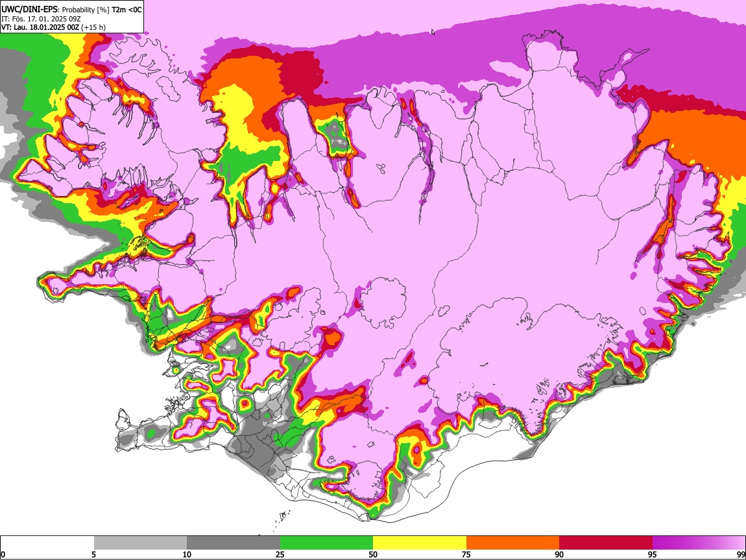Click the legend value '25'
Viewport: 746px width, 560px height.
coord(280,555)
